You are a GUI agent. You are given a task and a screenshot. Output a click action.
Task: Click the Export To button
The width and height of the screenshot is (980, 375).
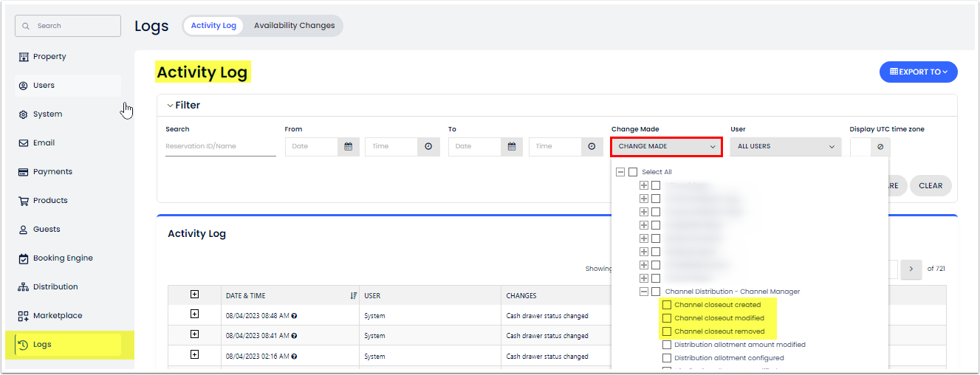(x=918, y=72)
